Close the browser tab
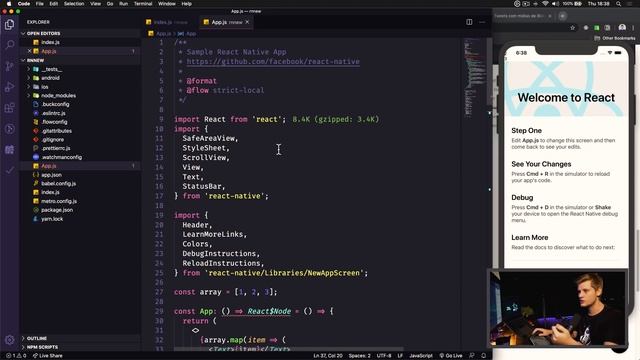The height and width of the screenshot is (360, 640). [x=550, y=16]
